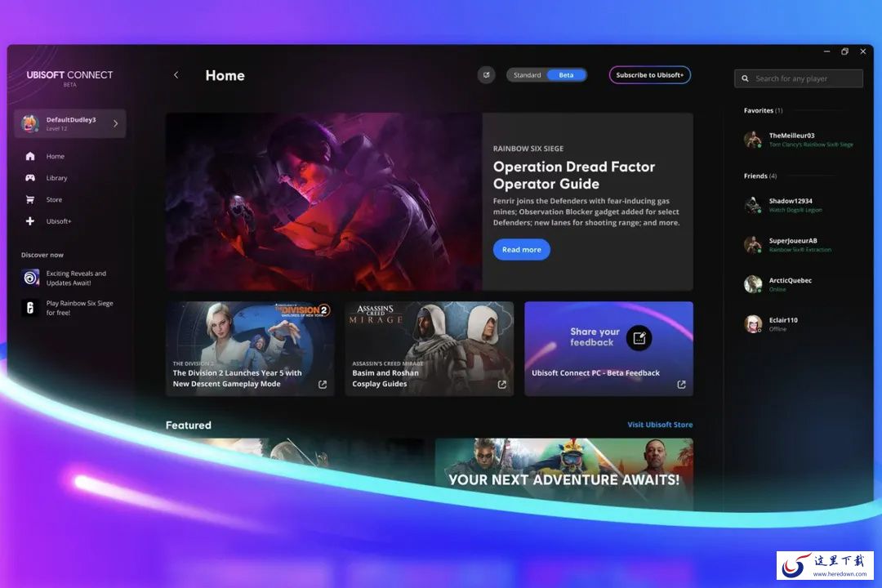Viewport: 882px width, 588px height.
Task: Click ArcticQuebec avatar
Action: click(753, 284)
